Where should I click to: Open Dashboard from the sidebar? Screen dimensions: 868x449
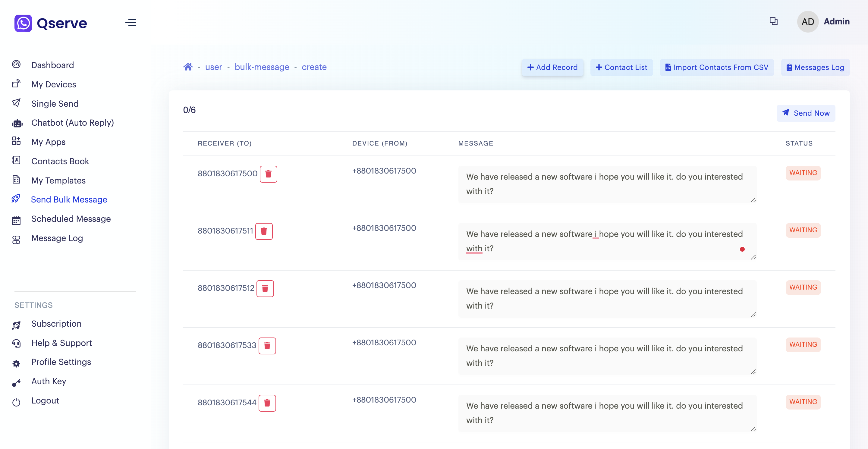click(x=52, y=65)
